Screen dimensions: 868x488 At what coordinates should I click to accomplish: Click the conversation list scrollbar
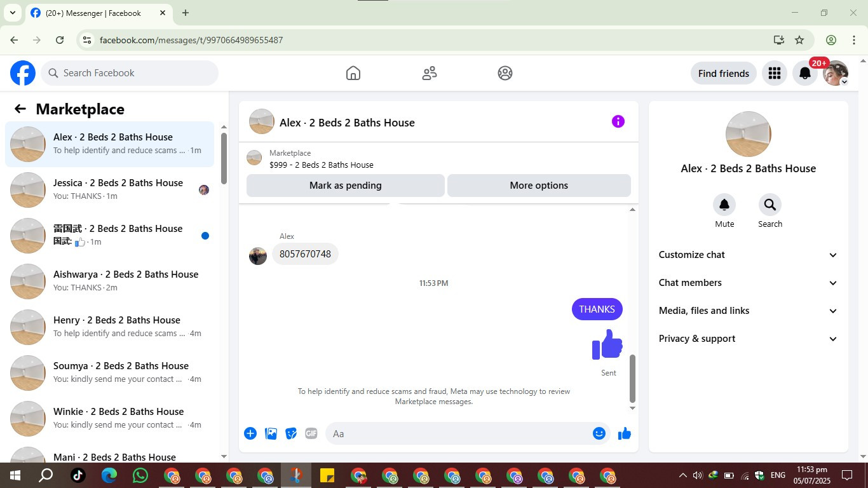coord(224,158)
